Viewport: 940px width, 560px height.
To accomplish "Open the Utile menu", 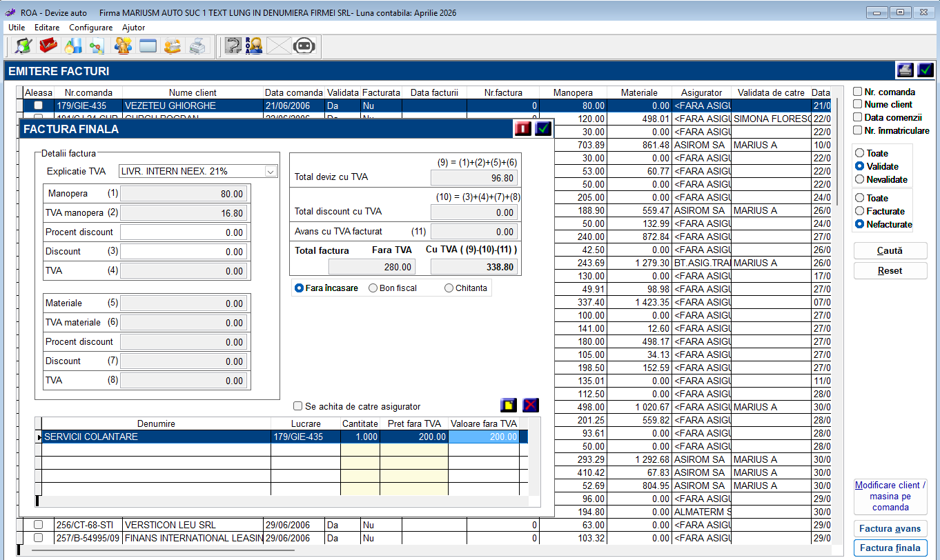I will click(17, 28).
